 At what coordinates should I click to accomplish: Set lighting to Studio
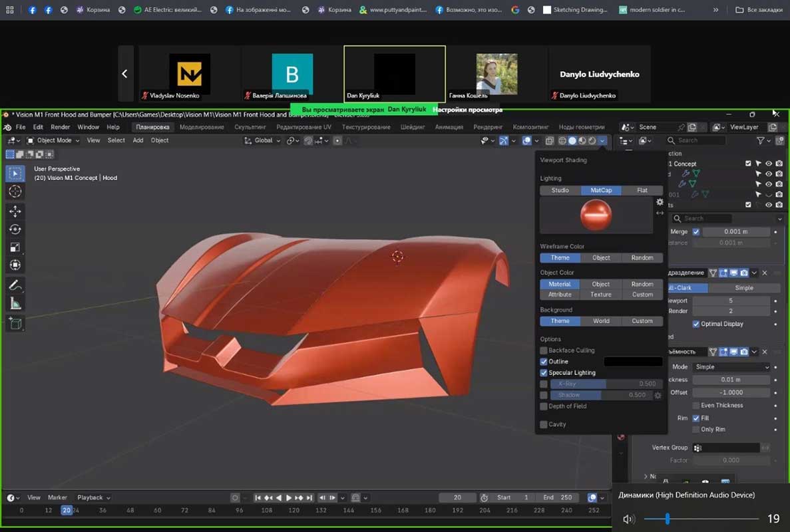pyautogui.click(x=560, y=190)
